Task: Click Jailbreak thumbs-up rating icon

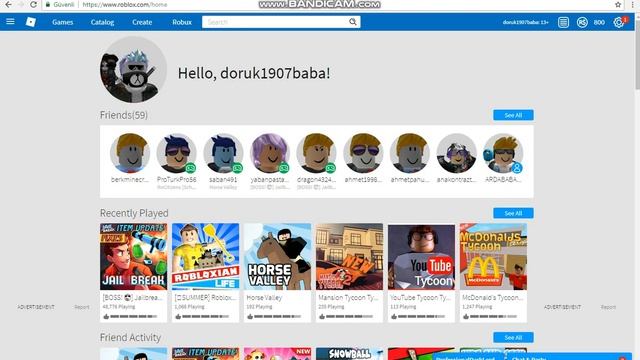Action: [106, 316]
